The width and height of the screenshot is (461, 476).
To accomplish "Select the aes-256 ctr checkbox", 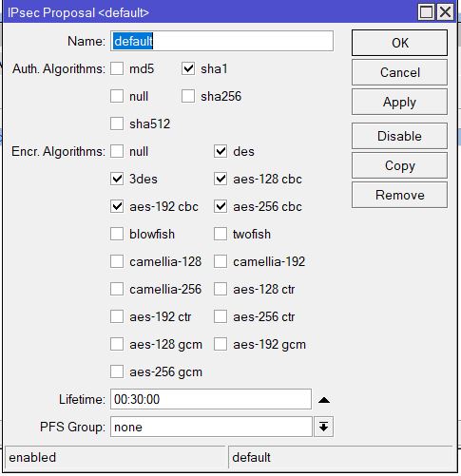I will (221, 316).
